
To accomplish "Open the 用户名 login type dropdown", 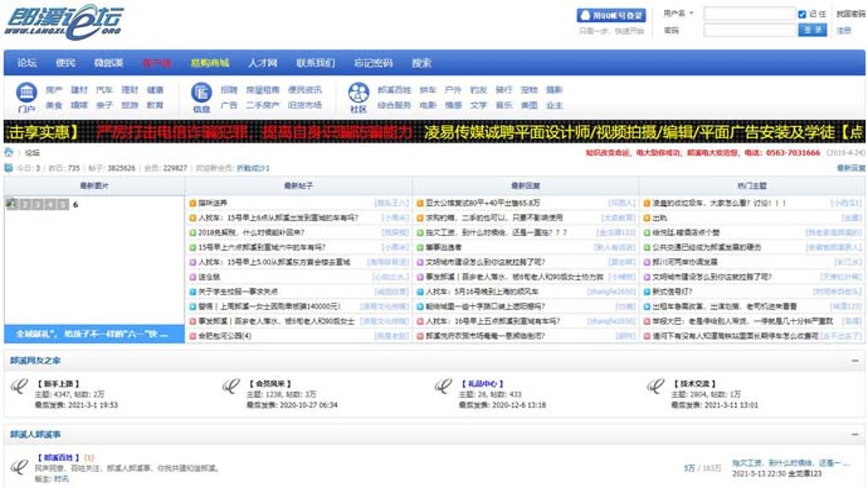I will pyautogui.click(x=678, y=14).
